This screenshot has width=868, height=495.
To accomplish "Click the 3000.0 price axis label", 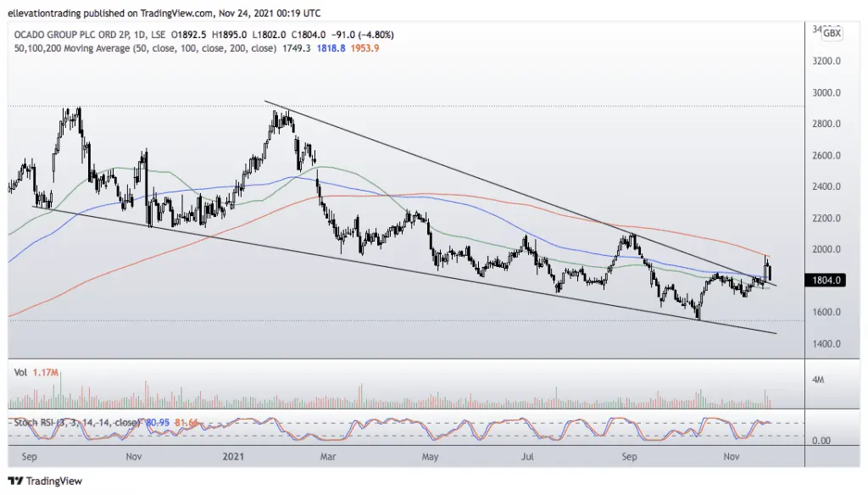I will coord(826,92).
